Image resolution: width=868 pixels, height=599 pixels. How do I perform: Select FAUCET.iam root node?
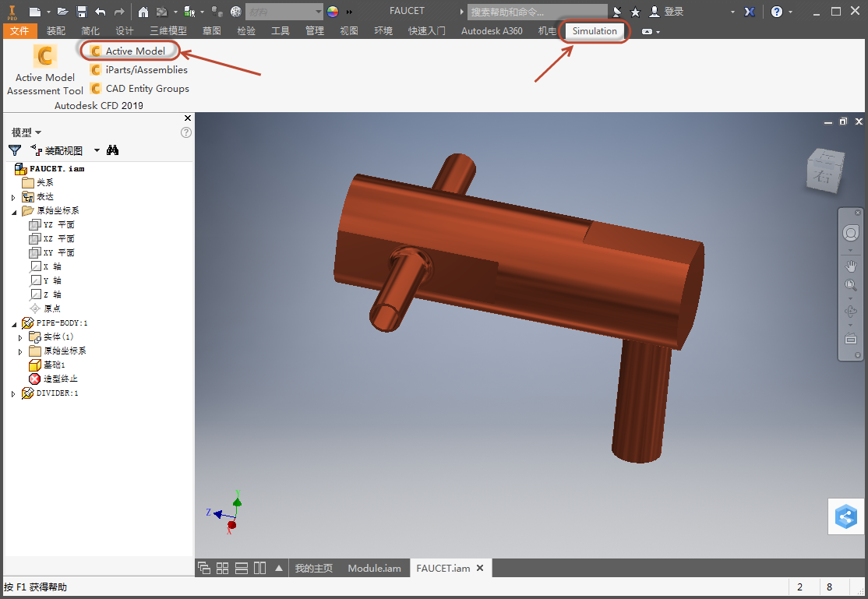click(x=50, y=168)
